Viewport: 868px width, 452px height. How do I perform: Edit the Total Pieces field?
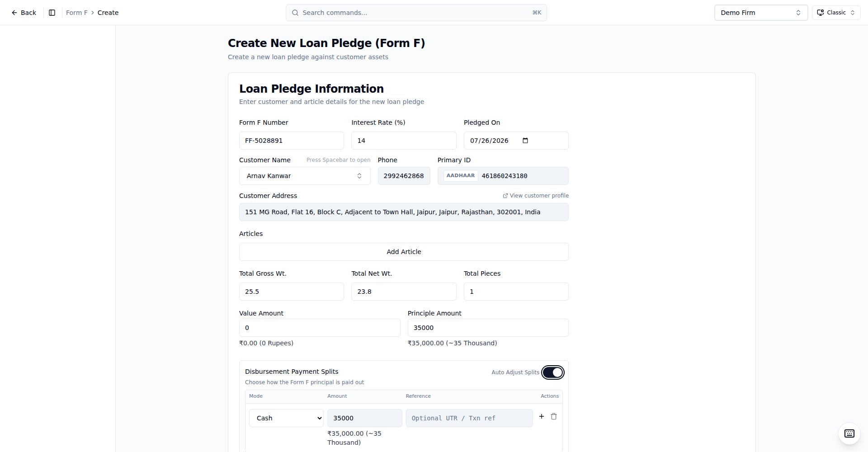pyautogui.click(x=516, y=292)
